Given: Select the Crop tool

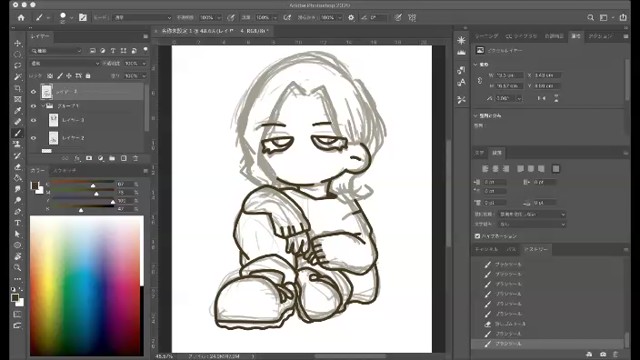Looking at the screenshot, I should click(x=17, y=88).
